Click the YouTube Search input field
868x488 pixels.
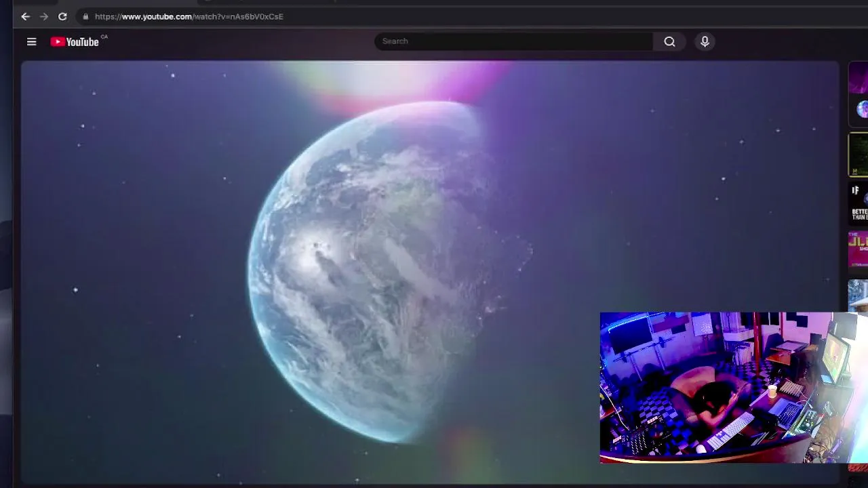tap(513, 41)
